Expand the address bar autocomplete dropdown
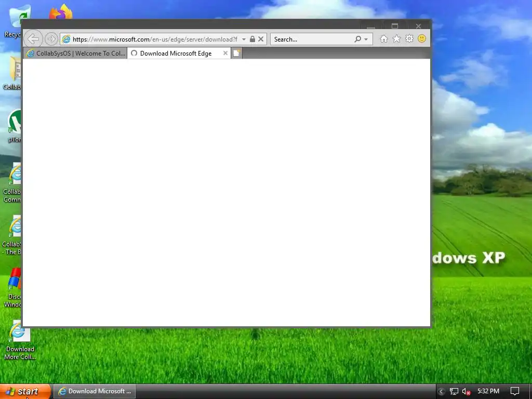This screenshot has width=532, height=399. point(244,39)
